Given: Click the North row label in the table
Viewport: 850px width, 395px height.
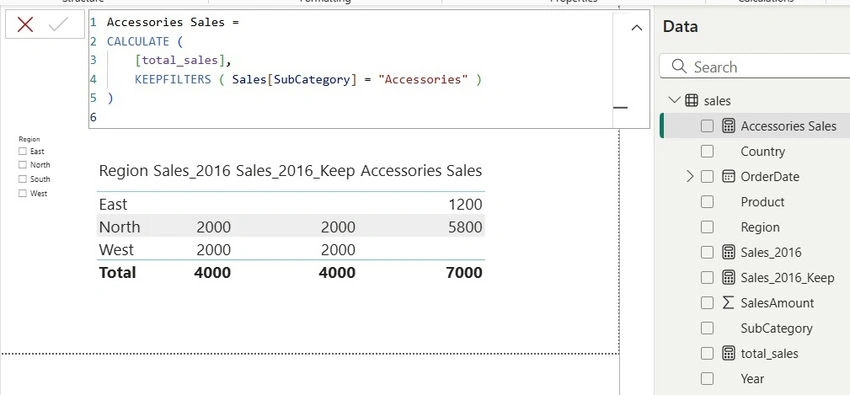Looking at the screenshot, I should 119,227.
